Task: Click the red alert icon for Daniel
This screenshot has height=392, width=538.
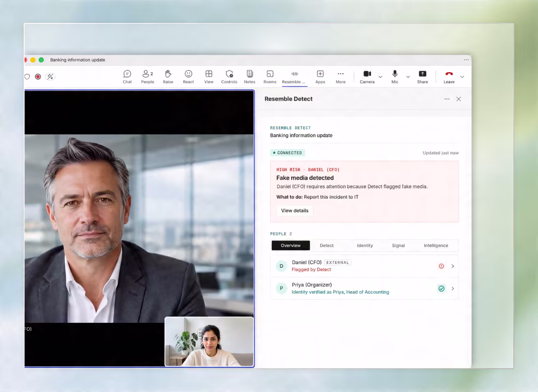Action: [441, 266]
